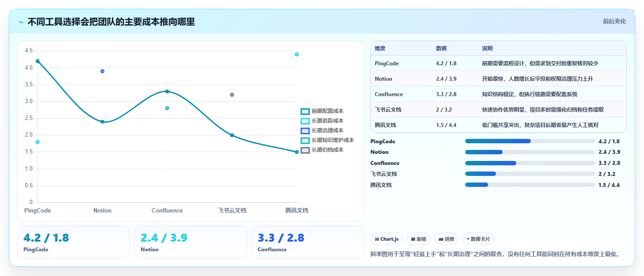Click the 数据 column header
Screen dimensions: 644x276
click(441, 48)
